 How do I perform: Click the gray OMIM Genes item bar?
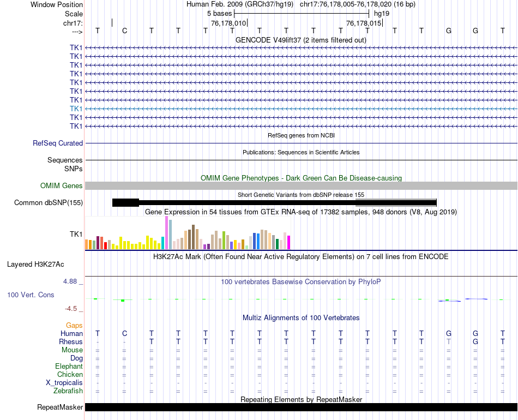point(301,185)
